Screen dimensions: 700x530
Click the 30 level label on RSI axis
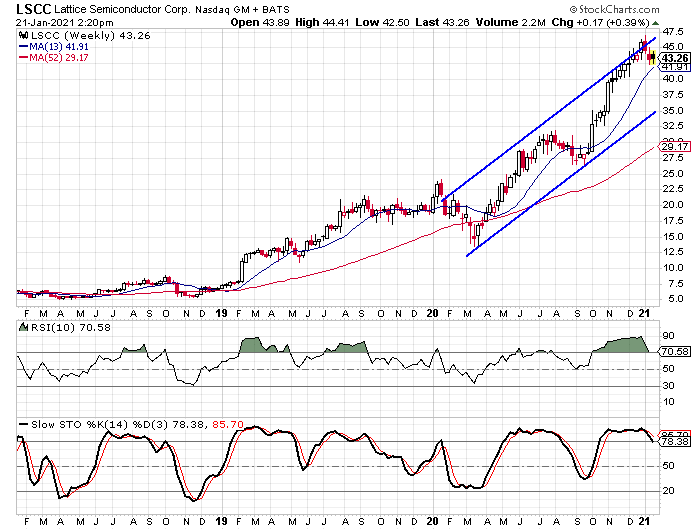click(668, 386)
